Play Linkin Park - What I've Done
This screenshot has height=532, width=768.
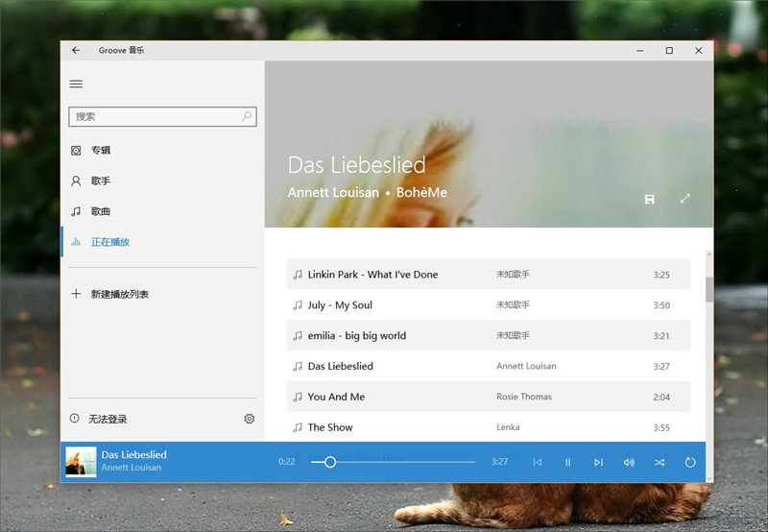tap(372, 275)
